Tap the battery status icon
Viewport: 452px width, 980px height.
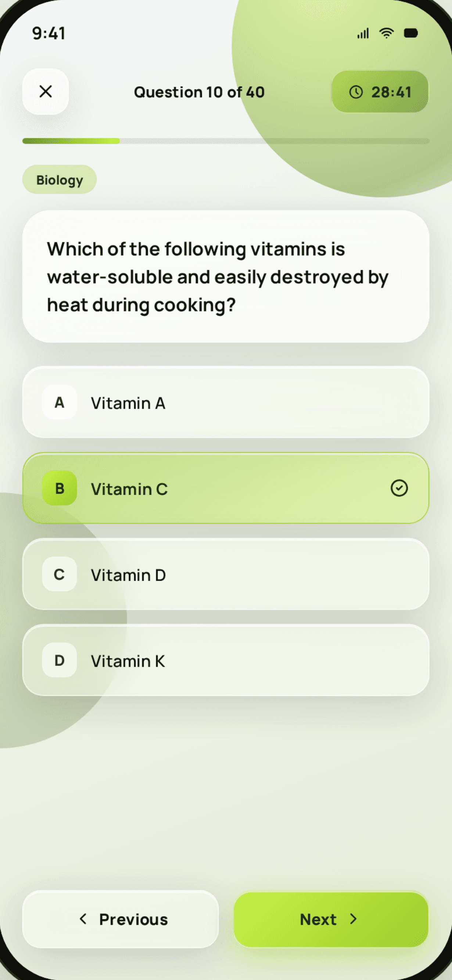[411, 33]
